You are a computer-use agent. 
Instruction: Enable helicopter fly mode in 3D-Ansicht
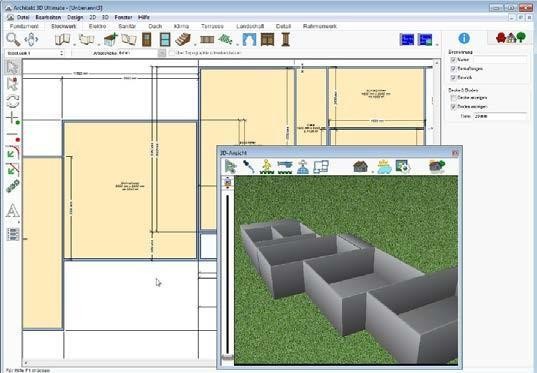coord(285,167)
